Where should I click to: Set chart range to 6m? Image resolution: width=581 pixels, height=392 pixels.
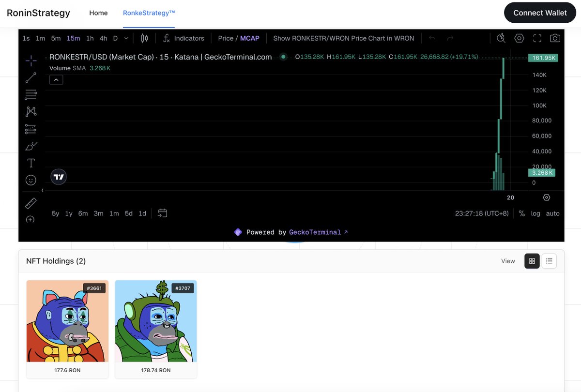click(83, 213)
